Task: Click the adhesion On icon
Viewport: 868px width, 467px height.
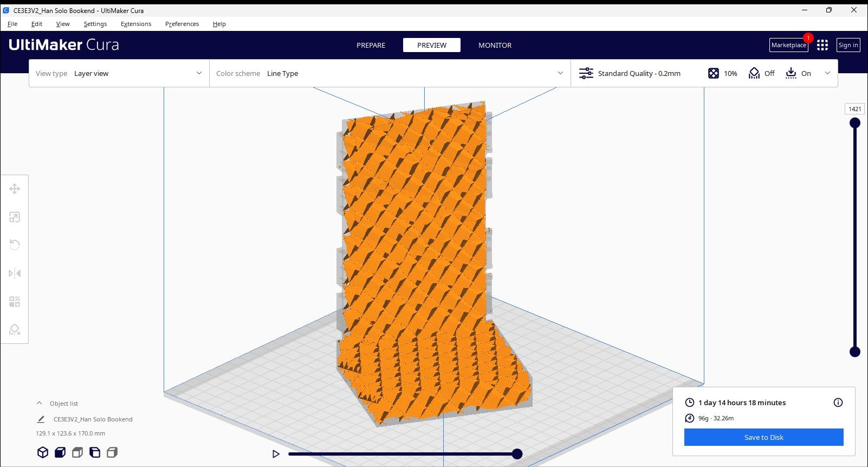Action: pyautogui.click(x=791, y=73)
